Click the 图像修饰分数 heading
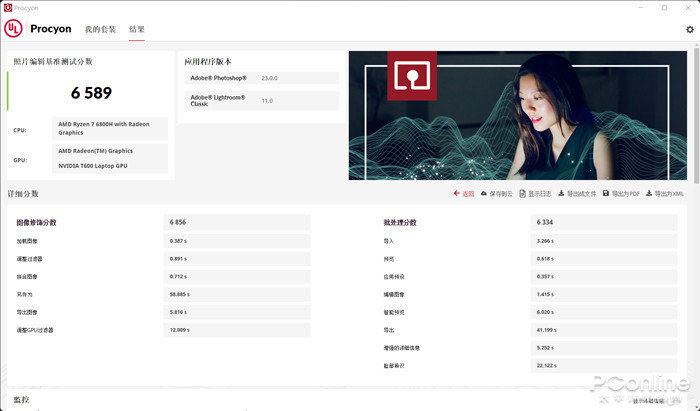 click(36, 222)
